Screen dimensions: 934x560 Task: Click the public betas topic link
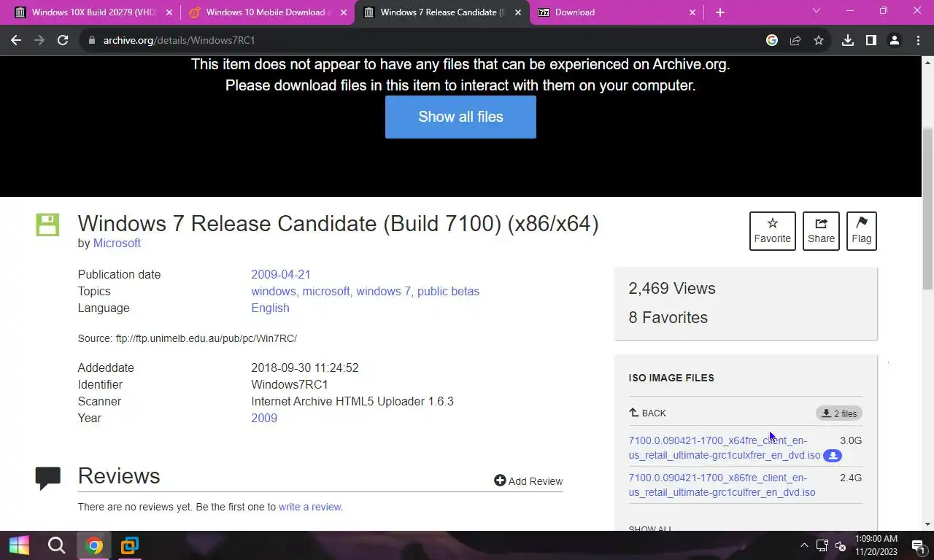click(x=448, y=292)
